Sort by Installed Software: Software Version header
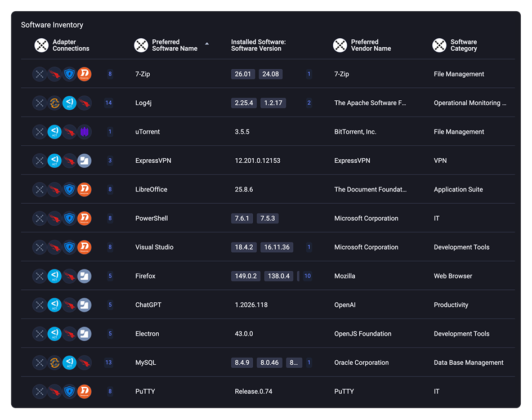This screenshot has width=532, height=420. (x=258, y=45)
